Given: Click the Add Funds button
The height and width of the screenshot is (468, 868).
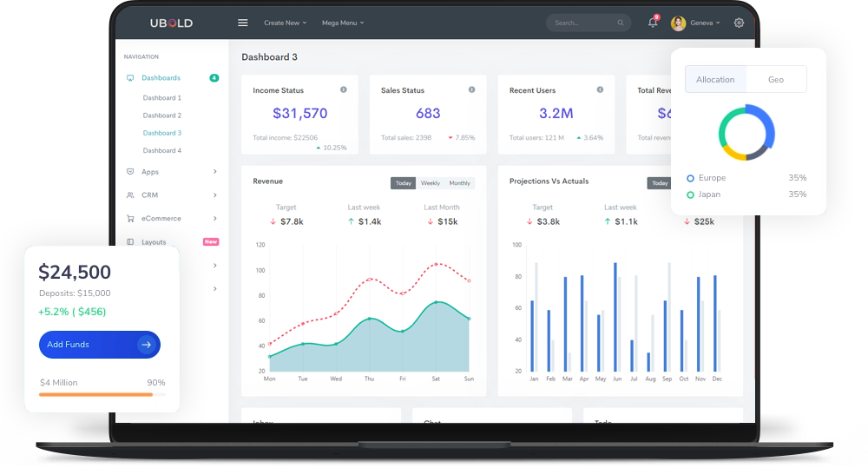Looking at the screenshot, I should pos(100,345).
